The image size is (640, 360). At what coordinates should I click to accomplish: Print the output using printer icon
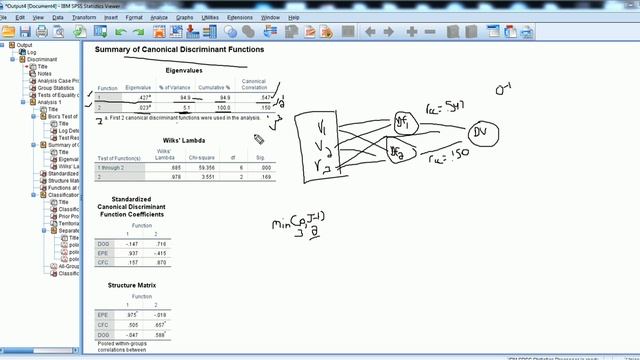click(42, 31)
